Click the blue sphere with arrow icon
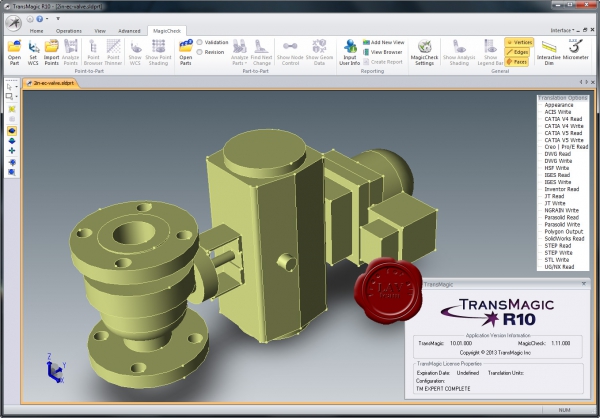 click(12, 162)
